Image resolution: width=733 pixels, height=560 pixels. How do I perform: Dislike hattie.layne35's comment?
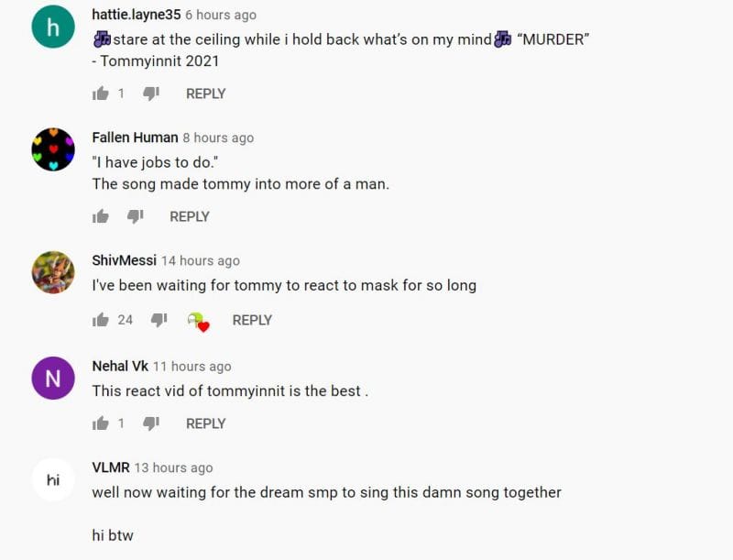pyautogui.click(x=151, y=93)
